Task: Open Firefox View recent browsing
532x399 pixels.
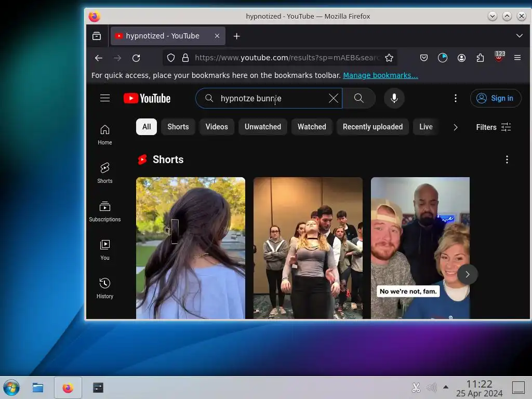Action: 97,36
